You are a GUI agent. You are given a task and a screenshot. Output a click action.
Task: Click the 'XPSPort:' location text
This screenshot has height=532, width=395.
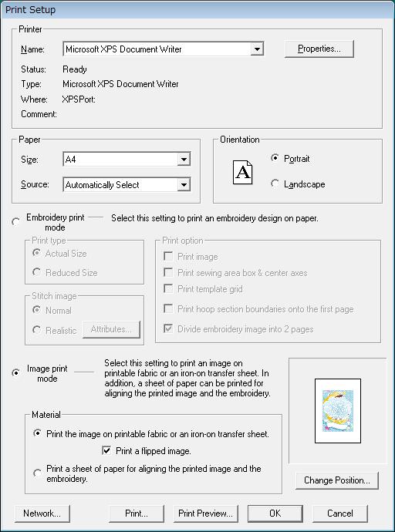pyautogui.click(x=79, y=99)
